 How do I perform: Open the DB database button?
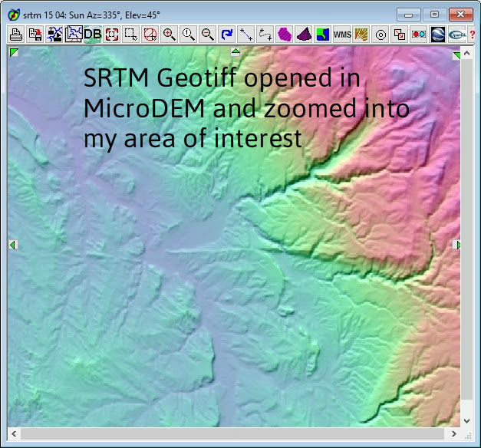93,35
